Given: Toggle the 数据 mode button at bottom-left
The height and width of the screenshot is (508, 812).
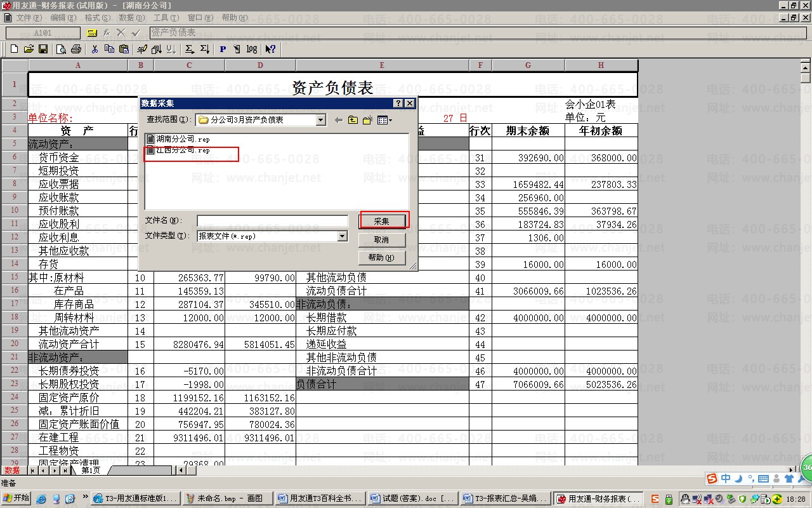Looking at the screenshot, I should pos(12,471).
